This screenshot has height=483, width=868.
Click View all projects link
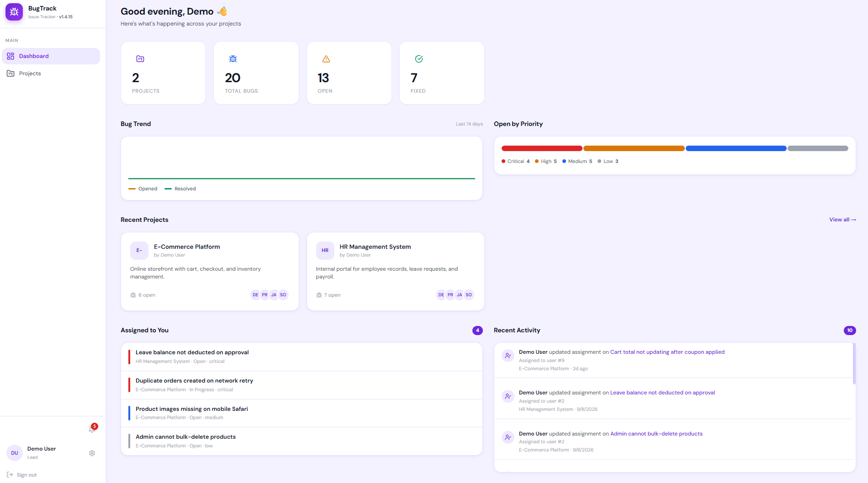tap(842, 220)
